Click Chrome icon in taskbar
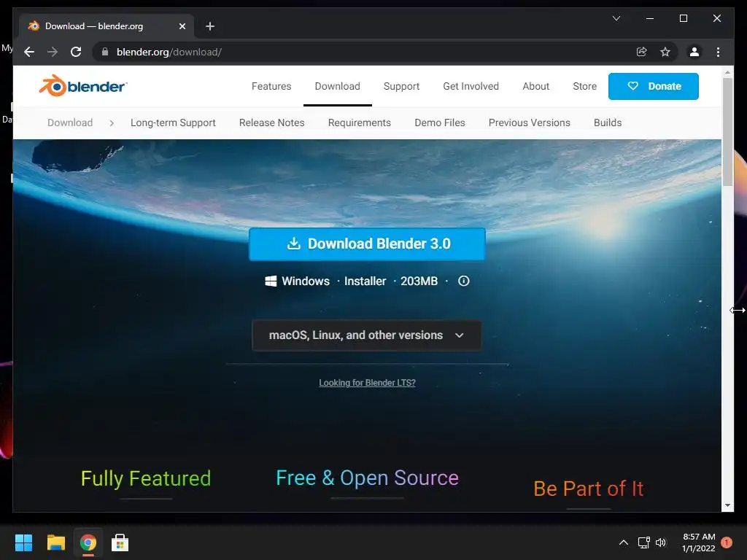 [x=88, y=542]
